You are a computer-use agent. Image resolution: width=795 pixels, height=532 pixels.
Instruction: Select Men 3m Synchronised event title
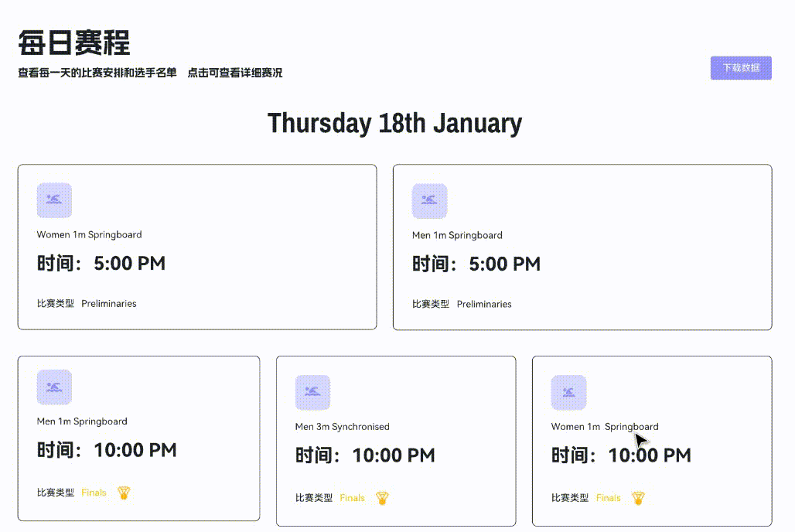click(x=342, y=427)
